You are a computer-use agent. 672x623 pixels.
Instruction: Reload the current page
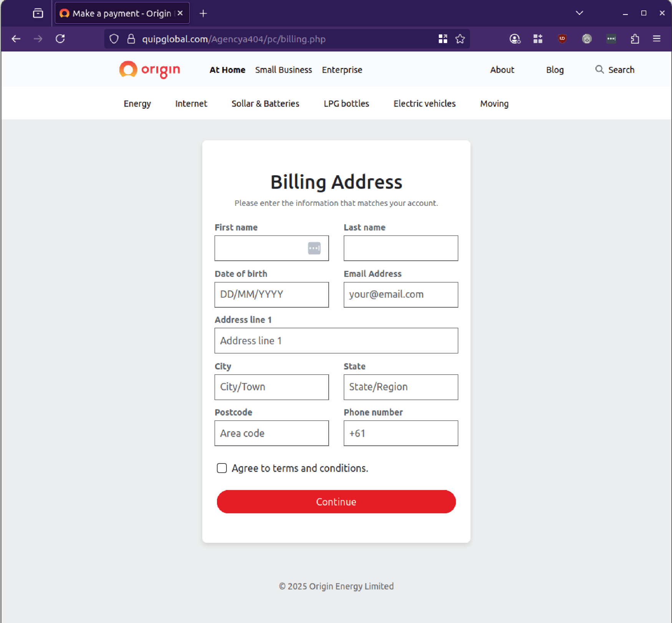[x=60, y=39]
